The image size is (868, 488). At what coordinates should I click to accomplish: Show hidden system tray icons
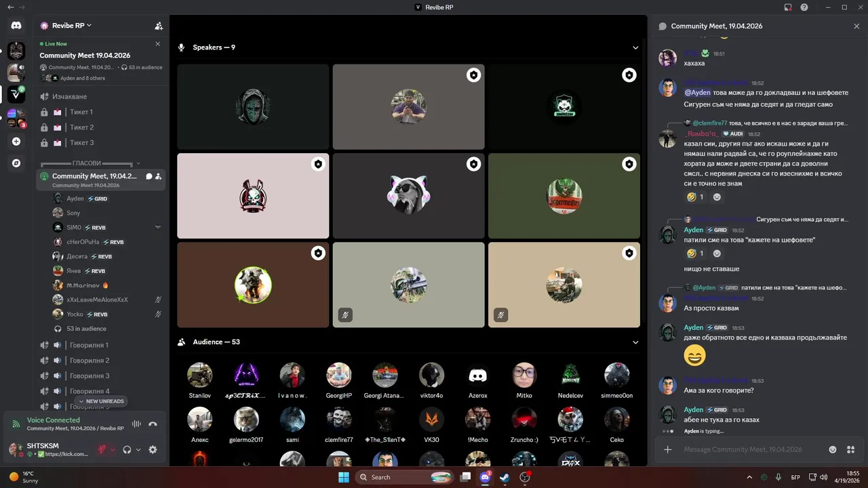(x=749, y=477)
